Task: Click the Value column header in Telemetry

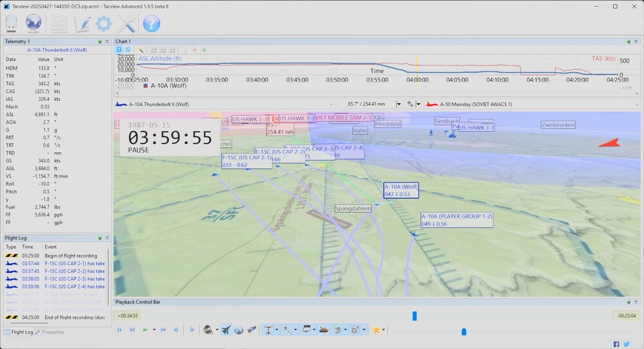Action: coord(43,59)
